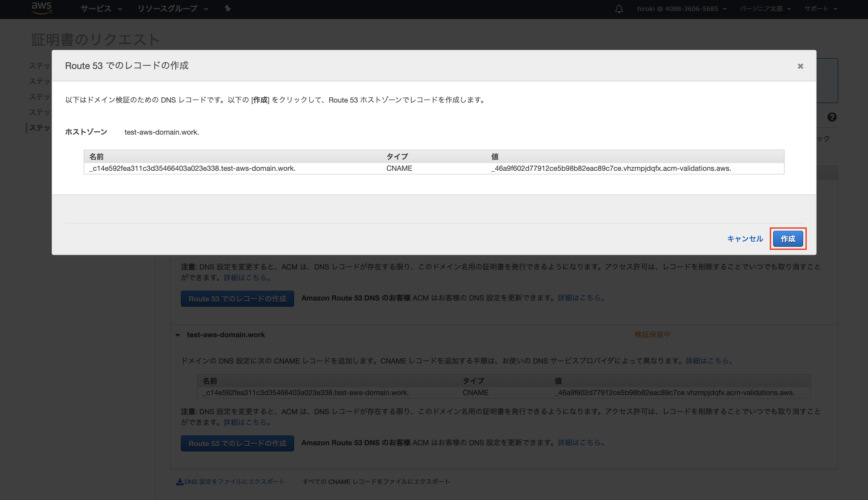Open the サポート menu
Screen dimensions: 868x500
820,9
